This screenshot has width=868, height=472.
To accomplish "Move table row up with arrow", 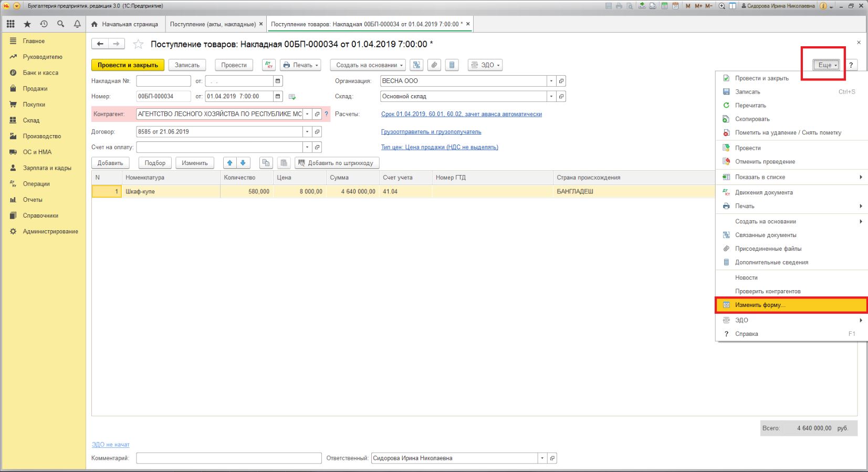I will (229, 163).
